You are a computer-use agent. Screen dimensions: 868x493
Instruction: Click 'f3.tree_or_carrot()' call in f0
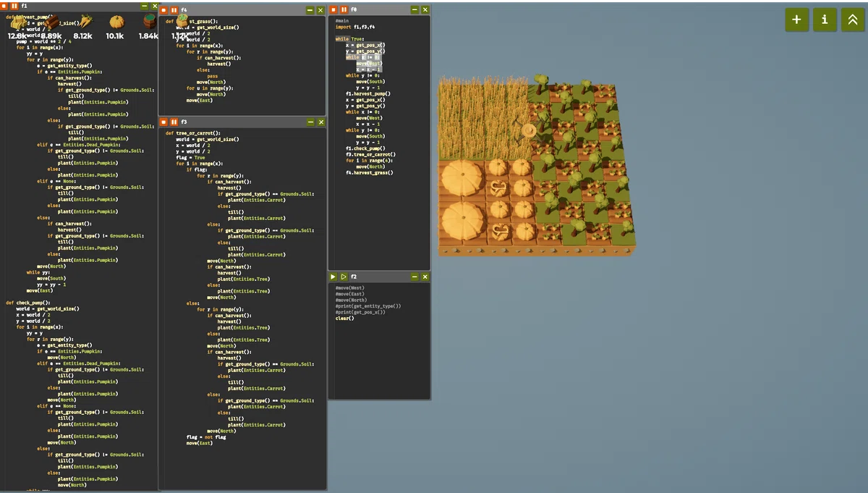(370, 154)
